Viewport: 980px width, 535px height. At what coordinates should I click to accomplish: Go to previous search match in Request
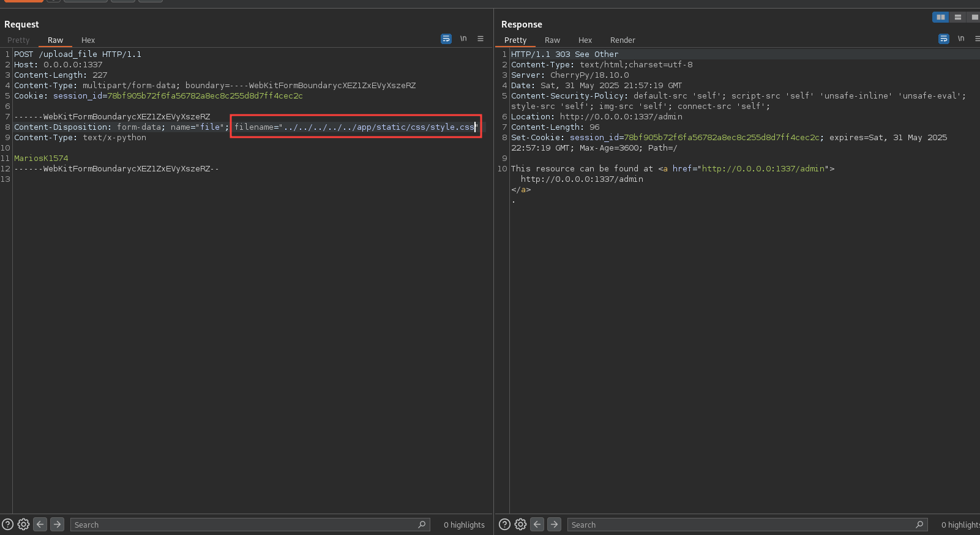pyautogui.click(x=40, y=525)
